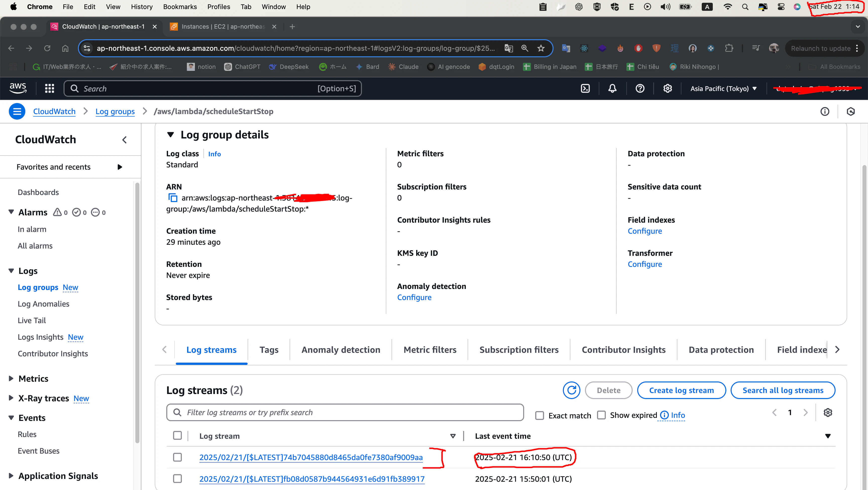Collapse the Events navigation section
Image resolution: width=868 pixels, height=490 pixels.
[x=11, y=418]
